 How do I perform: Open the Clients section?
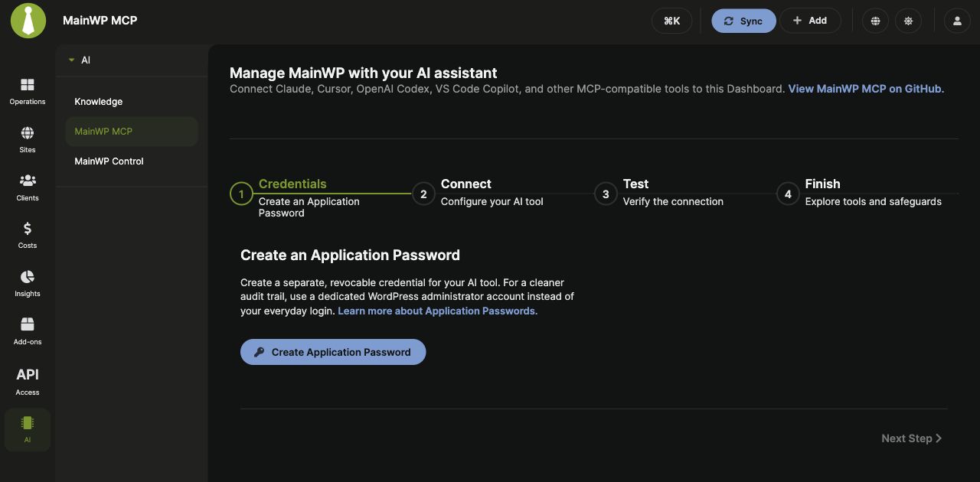pos(28,187)
